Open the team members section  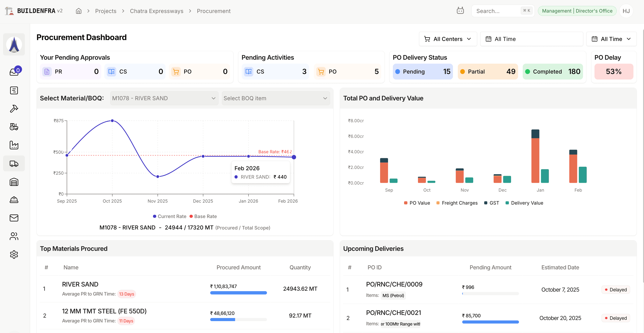pyautogui.click(x=14, y=236)
